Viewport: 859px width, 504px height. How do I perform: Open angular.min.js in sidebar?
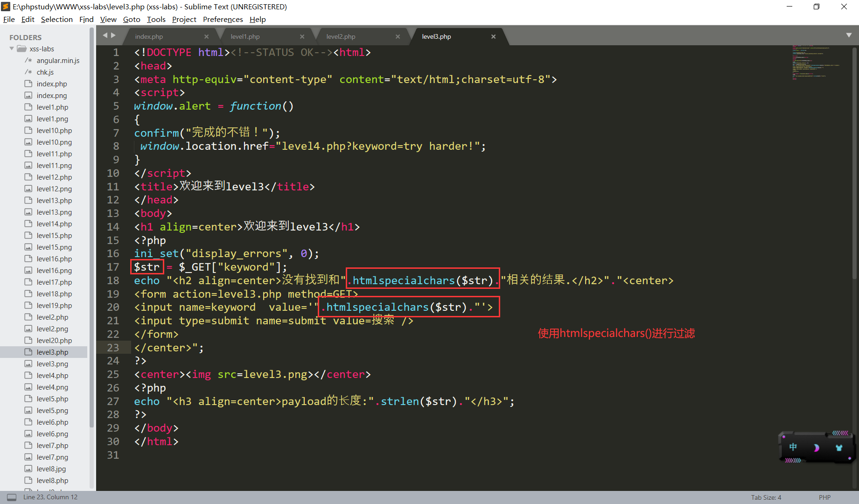[58, 61]
